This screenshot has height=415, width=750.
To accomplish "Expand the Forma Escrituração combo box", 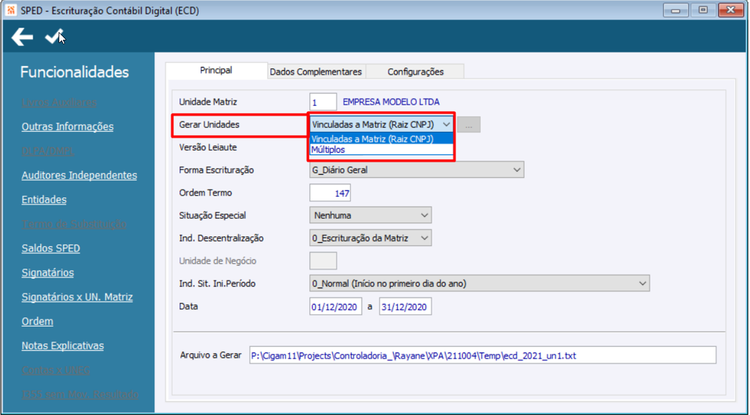I will tap(417, 170).
